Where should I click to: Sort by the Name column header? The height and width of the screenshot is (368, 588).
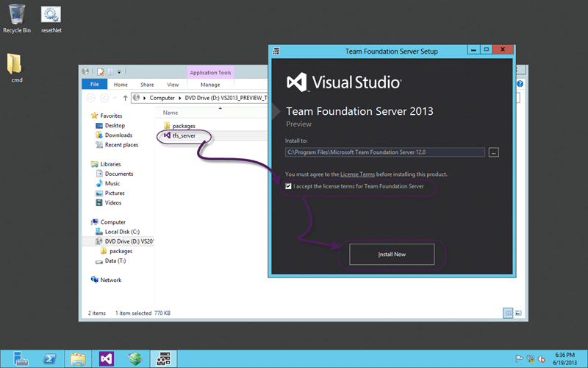pos(171,113)
